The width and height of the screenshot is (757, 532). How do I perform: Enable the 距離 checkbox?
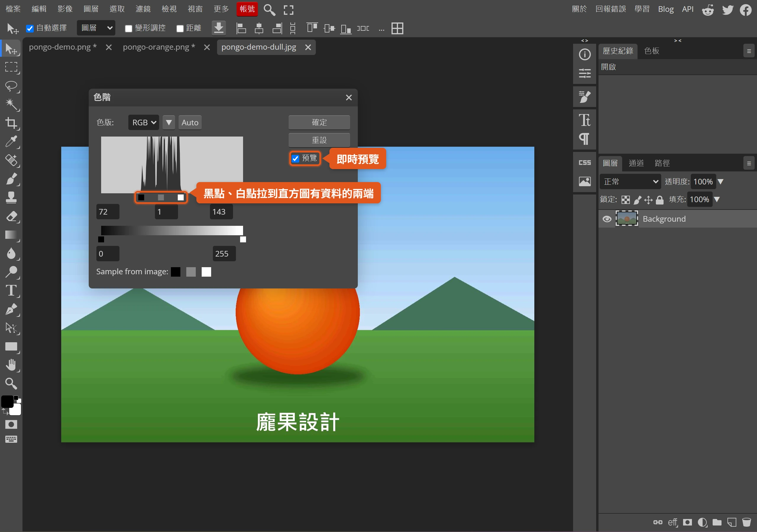click(x=180, y=28)
